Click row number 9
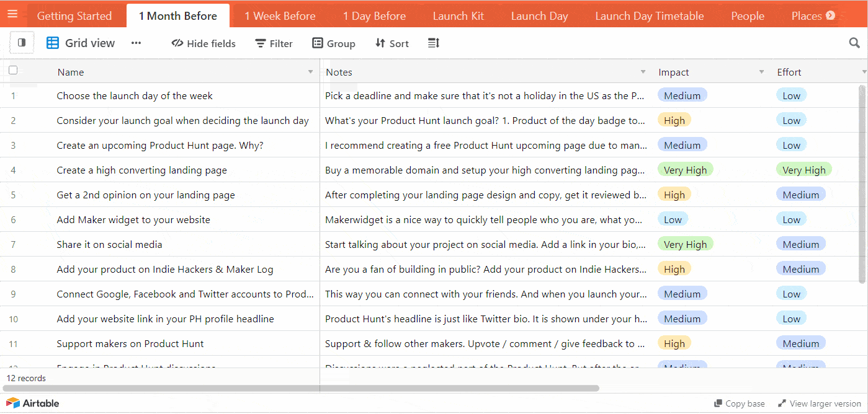 coord(13,294)
